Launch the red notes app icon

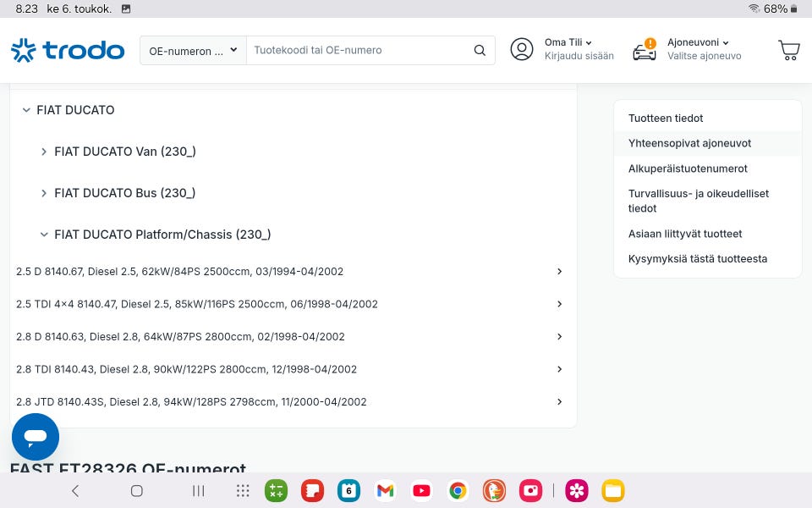(x=312, y=490)
